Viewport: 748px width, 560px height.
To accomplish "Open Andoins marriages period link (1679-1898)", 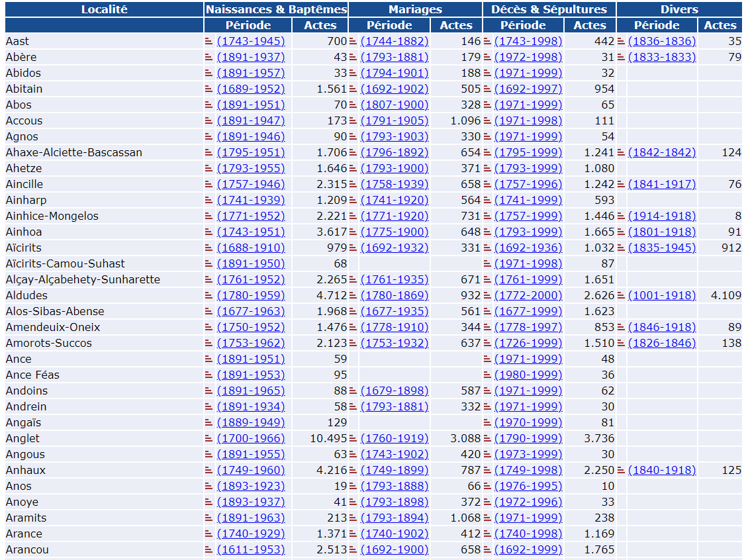I will click(395, 391).
